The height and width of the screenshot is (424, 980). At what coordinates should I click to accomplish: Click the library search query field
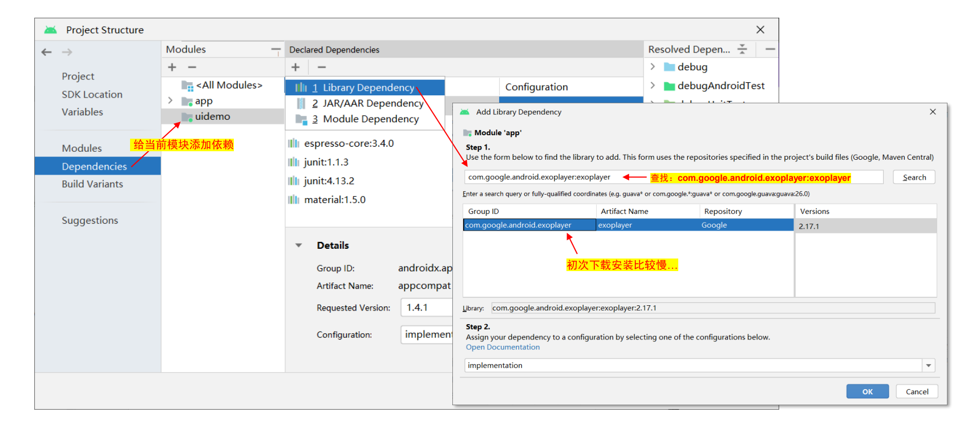click(674, 177)
